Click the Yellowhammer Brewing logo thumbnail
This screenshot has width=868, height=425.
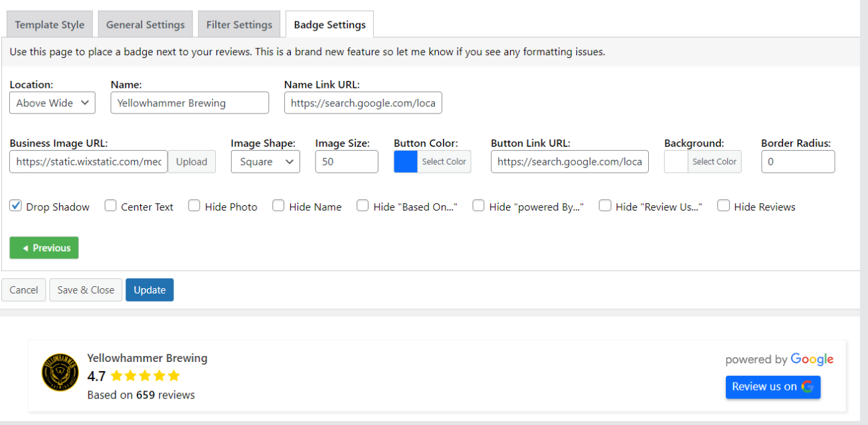tap(60, 372)
